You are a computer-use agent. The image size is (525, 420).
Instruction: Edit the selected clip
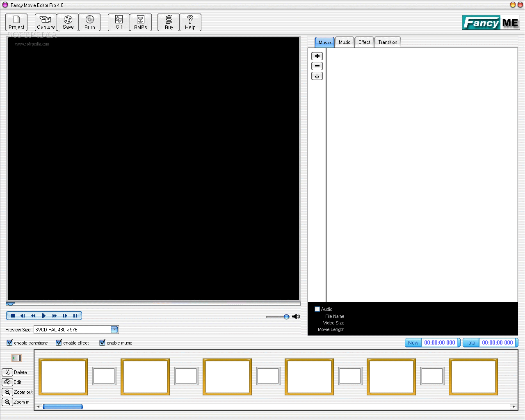(7, 382)
